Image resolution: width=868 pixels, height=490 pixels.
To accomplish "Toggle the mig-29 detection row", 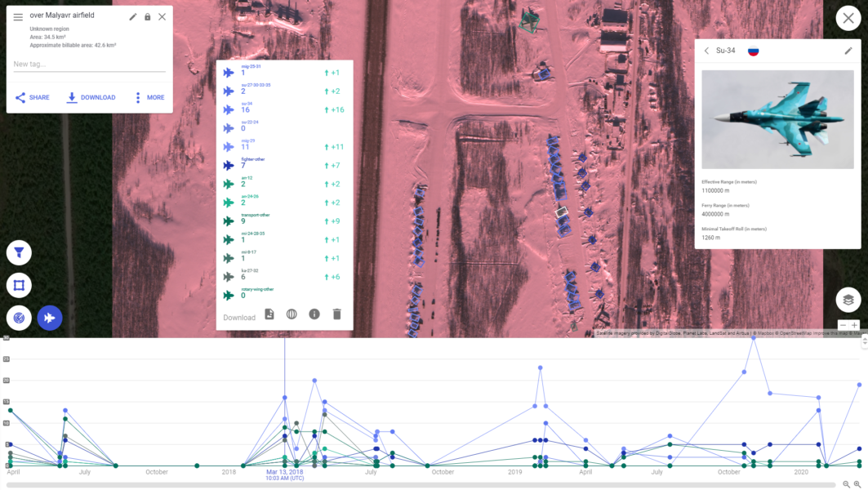I will (231, 145).
